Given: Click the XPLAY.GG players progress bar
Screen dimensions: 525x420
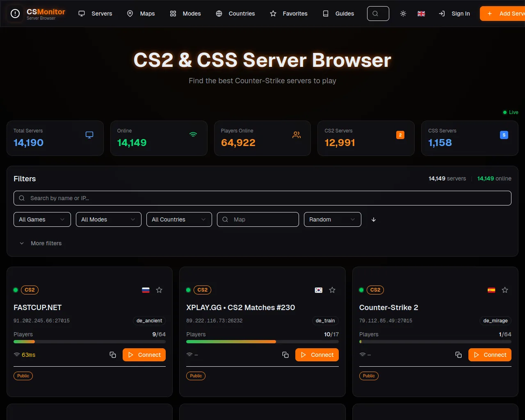Looking at the screenshot, I should point(262,342).
